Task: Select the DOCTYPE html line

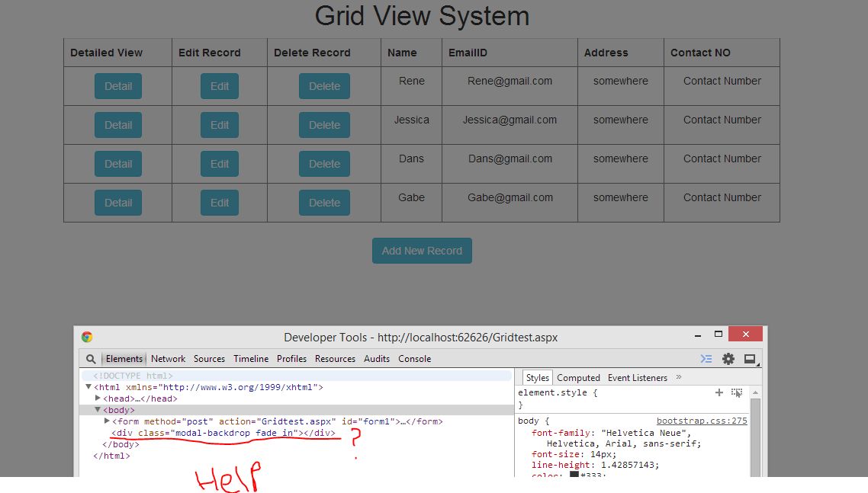Action: [x=133, y=376]
